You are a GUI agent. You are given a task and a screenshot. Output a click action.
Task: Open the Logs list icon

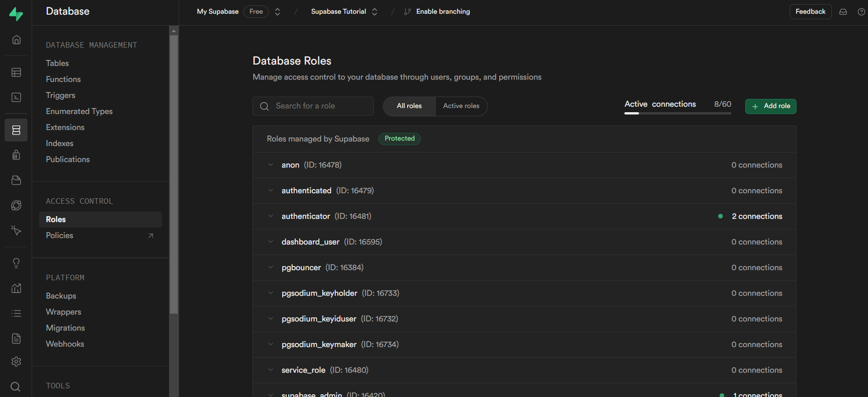tap(16, 313)
